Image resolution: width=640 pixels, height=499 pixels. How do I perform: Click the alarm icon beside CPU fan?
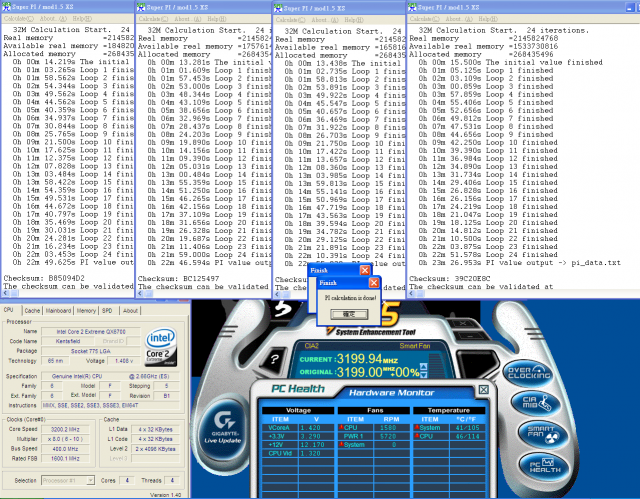pyautogui.click(x=341, y=427)
